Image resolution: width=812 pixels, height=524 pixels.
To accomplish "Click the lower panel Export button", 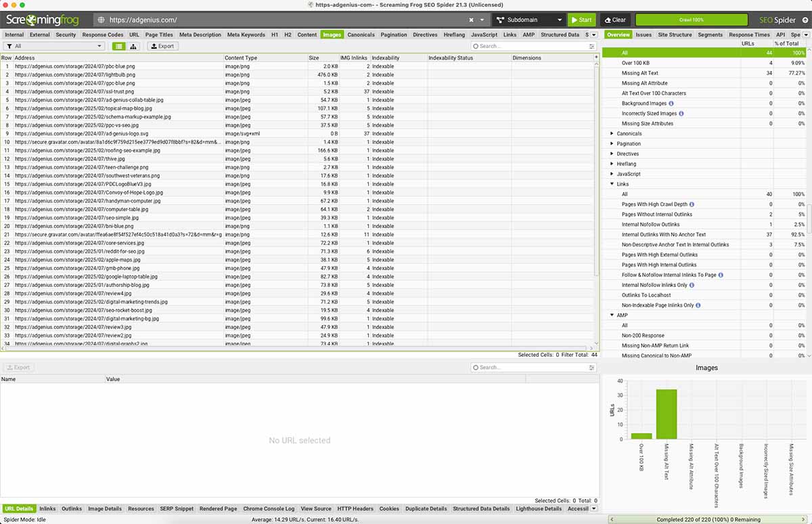I will 18,368.
